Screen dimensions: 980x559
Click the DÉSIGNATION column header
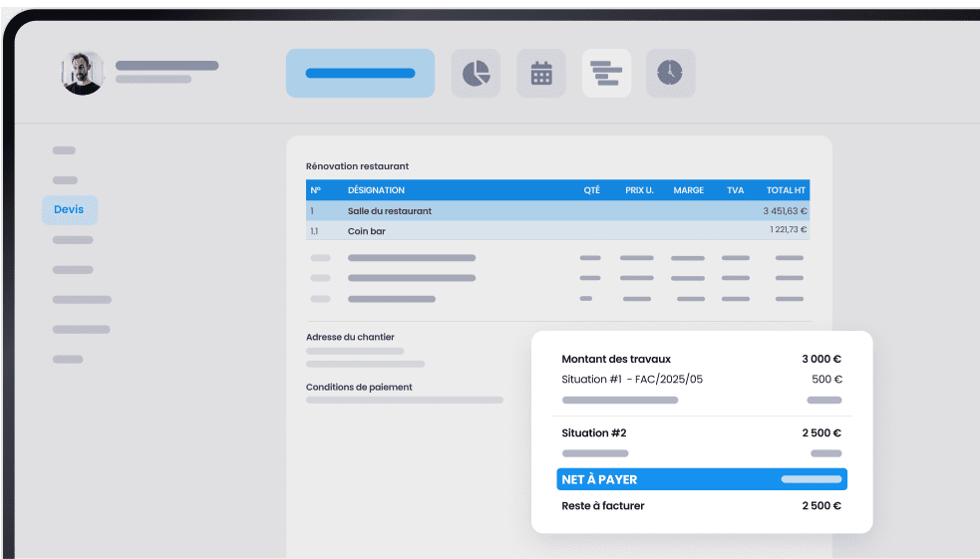(x=376, y=190)
